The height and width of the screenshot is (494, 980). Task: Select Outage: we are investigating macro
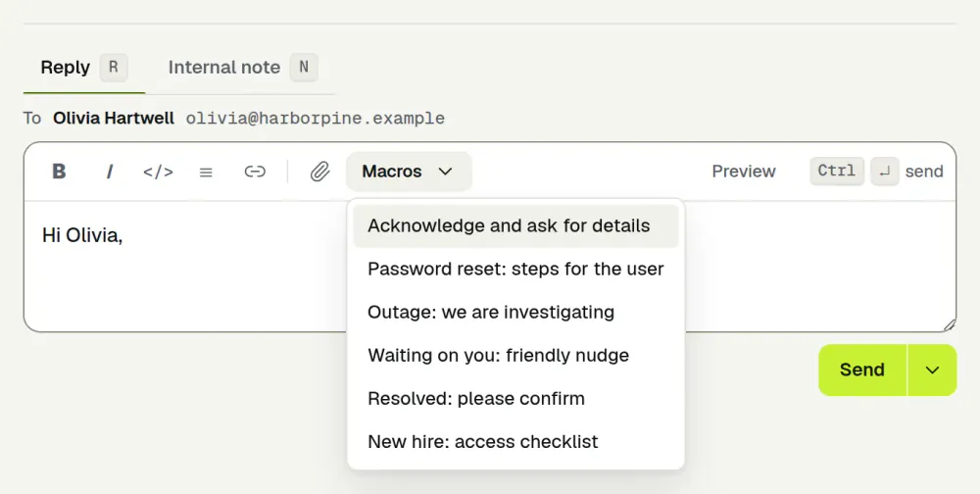pos(515,312)
